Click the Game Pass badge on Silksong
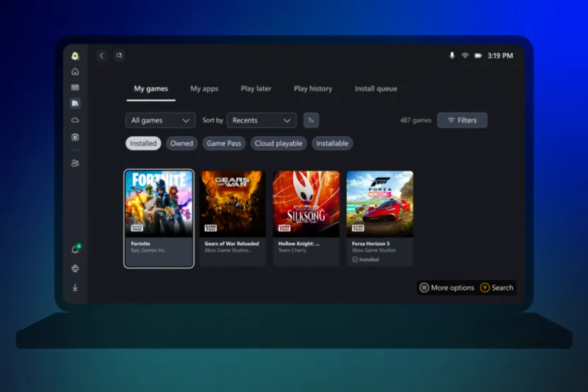The height and width of the screenshot is (392, 588). 284,228
